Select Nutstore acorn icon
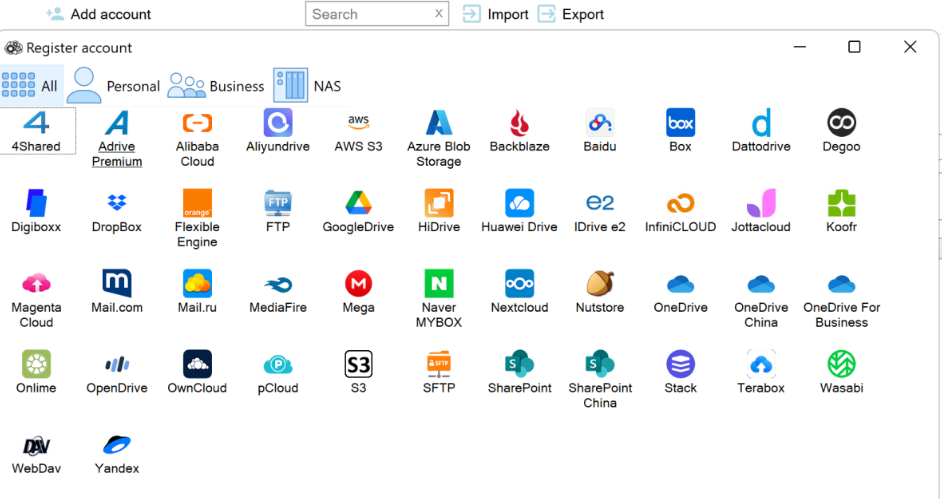 (x=600, y=292)
